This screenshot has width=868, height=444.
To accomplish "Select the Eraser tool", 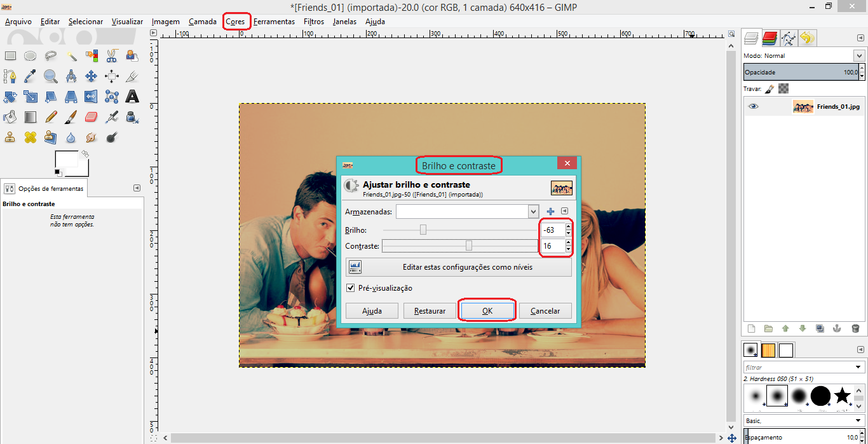I will click(92, 117).
